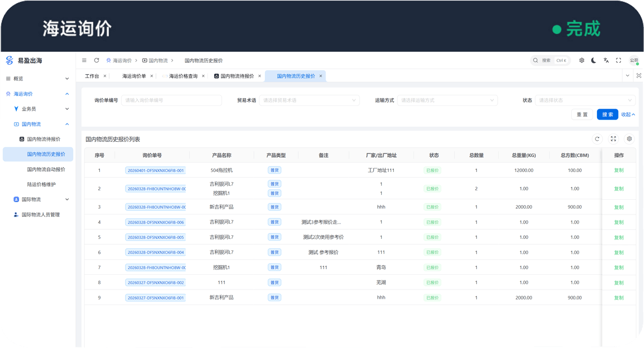The height and width of the screenshot is (348, 644).
Task: Click the language translate icon
Action: (606, 61)
